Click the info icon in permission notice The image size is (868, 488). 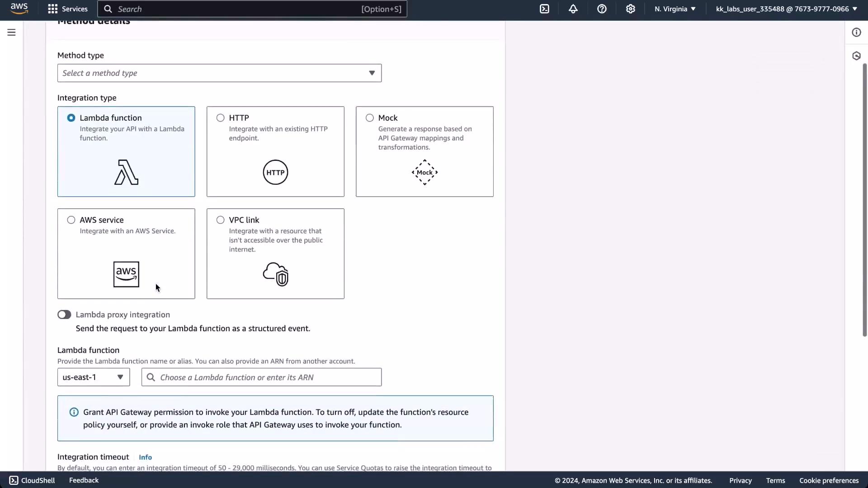pos(74,412)
